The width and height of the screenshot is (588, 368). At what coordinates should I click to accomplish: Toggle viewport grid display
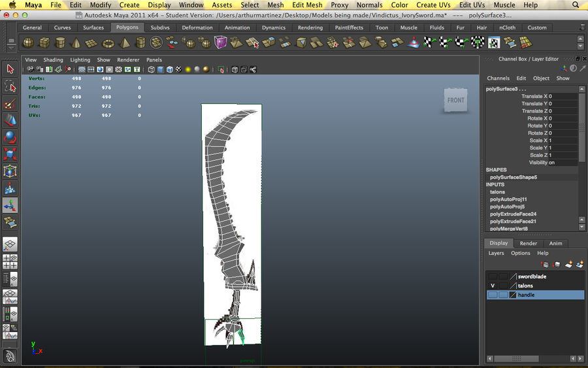(x=82, y=69)
